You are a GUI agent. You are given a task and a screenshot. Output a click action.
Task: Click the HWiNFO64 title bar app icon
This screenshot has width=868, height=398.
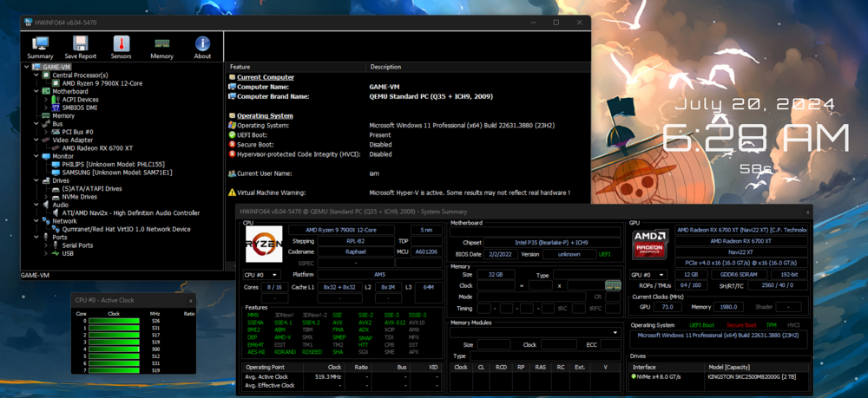29,23
